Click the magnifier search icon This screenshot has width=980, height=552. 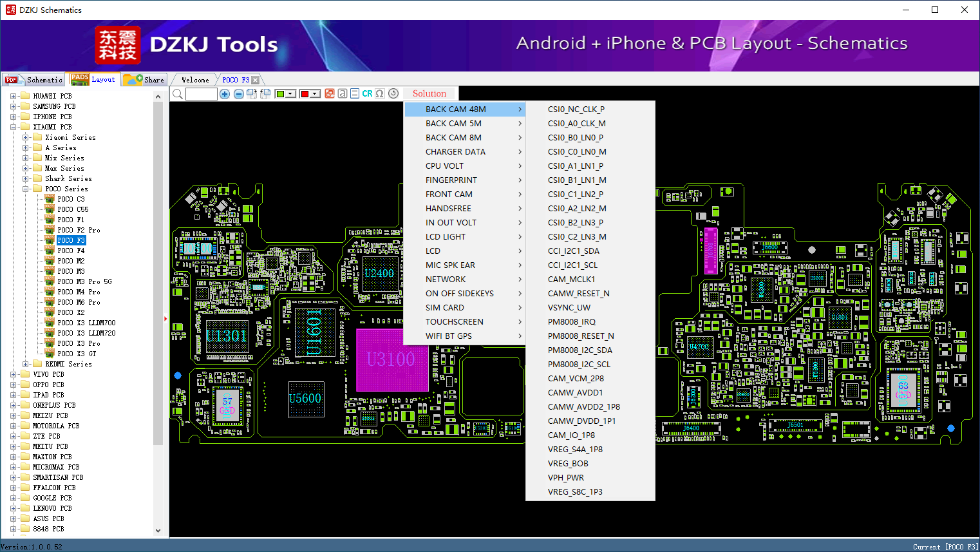click(178, 94)
